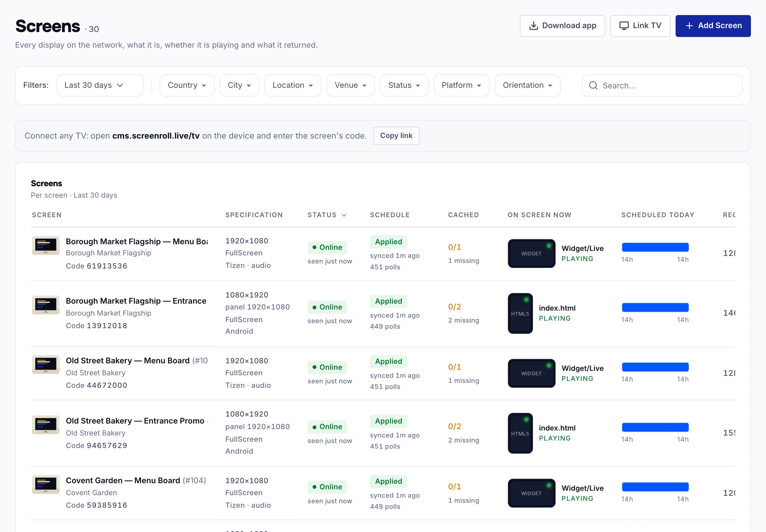Click the On Screen Now column header
The height and width of the screenshot is (532, 766).
539,215
